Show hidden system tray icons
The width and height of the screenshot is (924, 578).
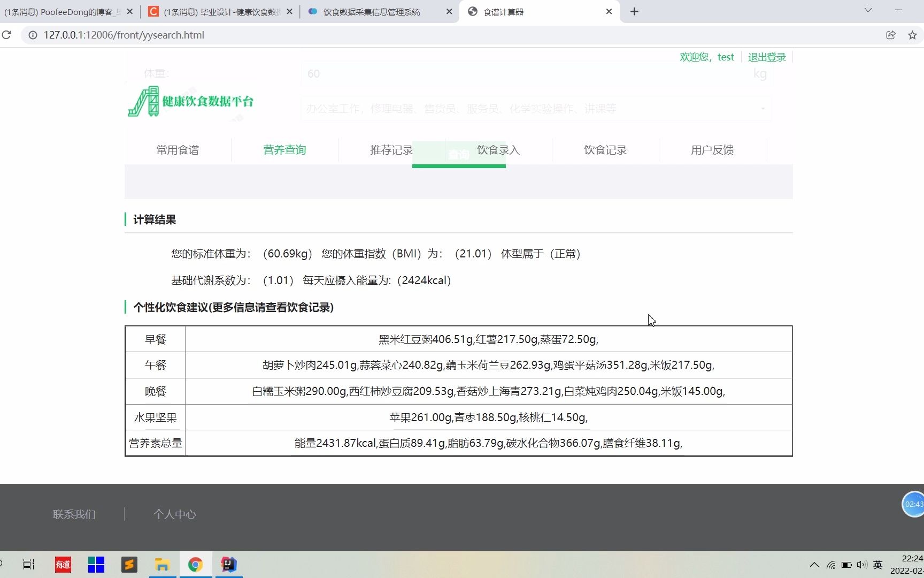pos(814,565)
